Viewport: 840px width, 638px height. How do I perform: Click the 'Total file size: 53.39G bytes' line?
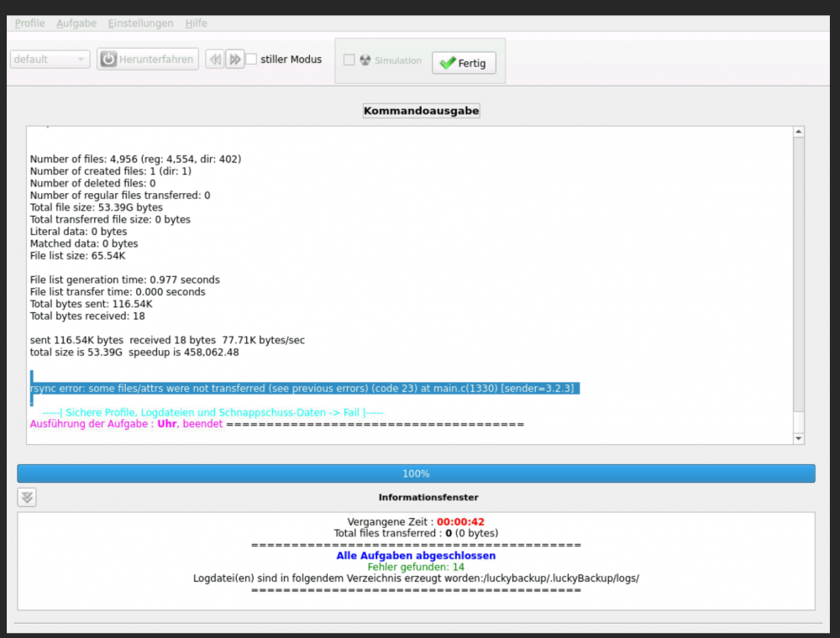click(97, 207)
